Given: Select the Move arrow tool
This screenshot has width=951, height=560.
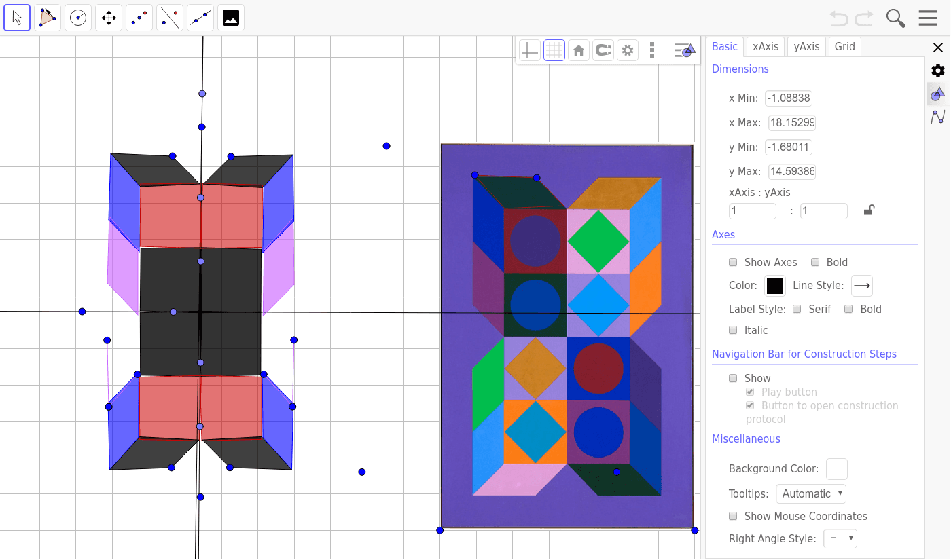Looking at the screenshot, I should 17,18.
